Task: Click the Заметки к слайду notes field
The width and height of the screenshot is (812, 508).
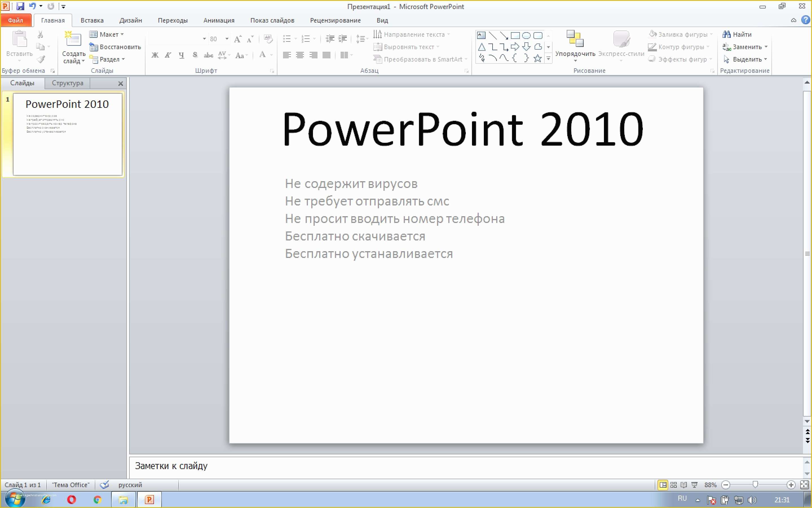Action: (x=466, y=467)
